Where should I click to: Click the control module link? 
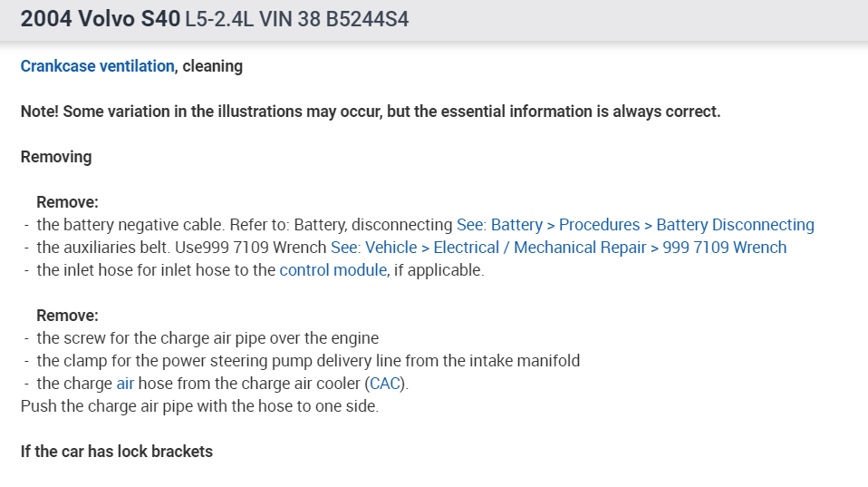click(x=333, y=270)
